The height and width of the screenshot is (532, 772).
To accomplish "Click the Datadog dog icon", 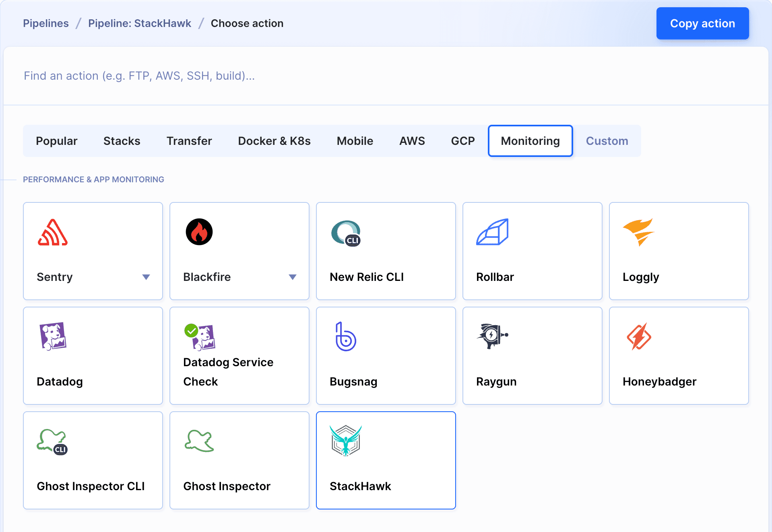I will pos(53,336).
